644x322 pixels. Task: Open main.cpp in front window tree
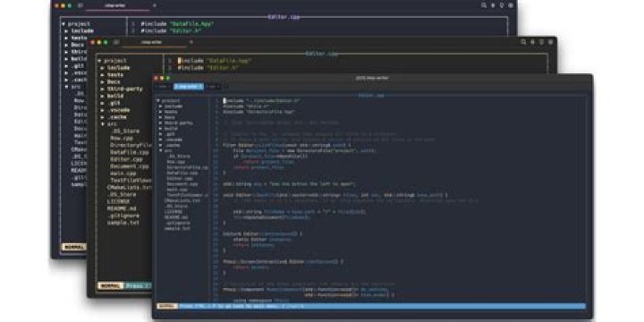(x=177, y=190)
